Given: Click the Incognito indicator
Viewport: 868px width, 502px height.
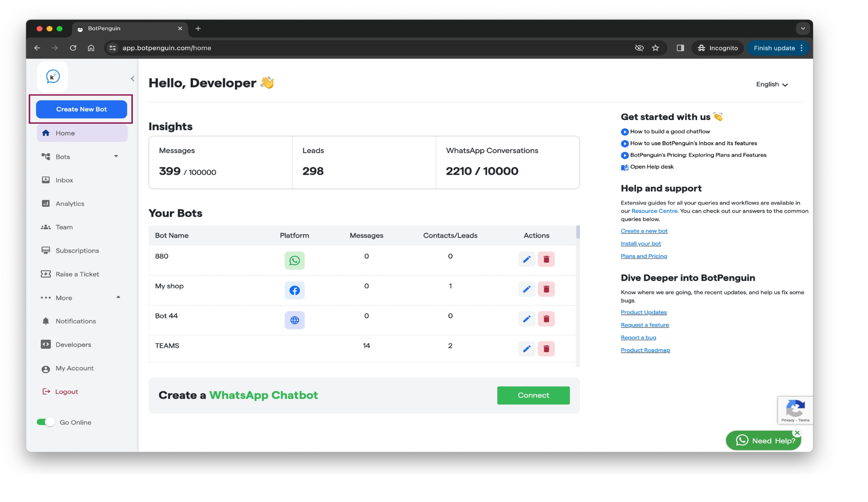Looking at the screenshot, I should click(x=718, y=48).
